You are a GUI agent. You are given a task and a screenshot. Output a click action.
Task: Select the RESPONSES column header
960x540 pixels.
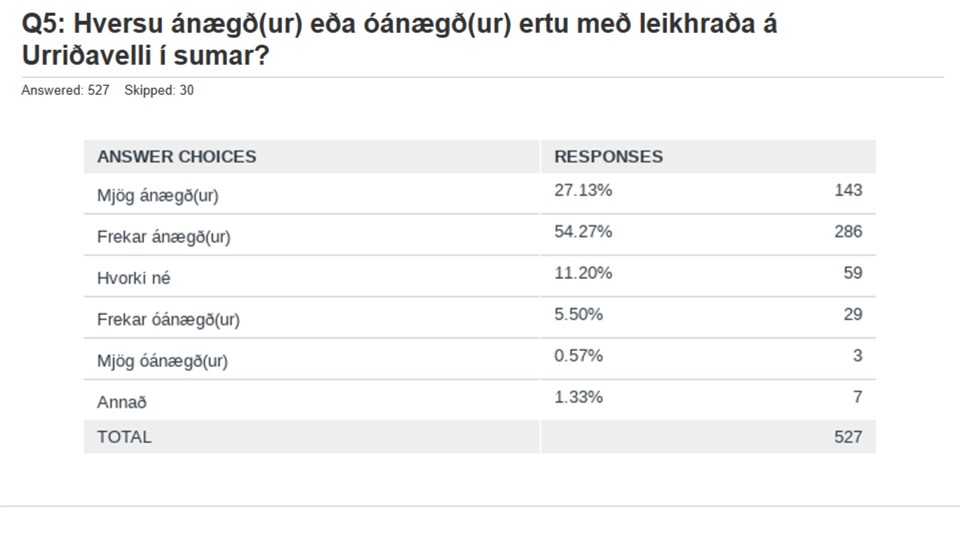click(609, 157)
